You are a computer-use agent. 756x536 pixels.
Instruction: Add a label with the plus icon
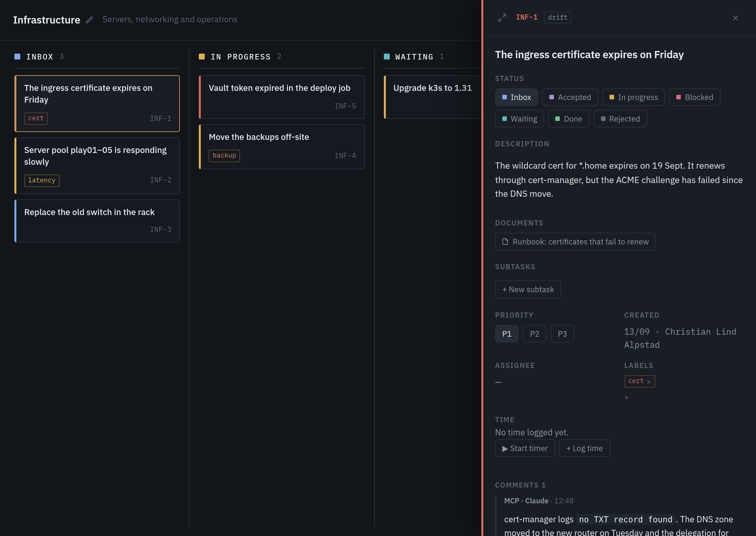[627, 398]
